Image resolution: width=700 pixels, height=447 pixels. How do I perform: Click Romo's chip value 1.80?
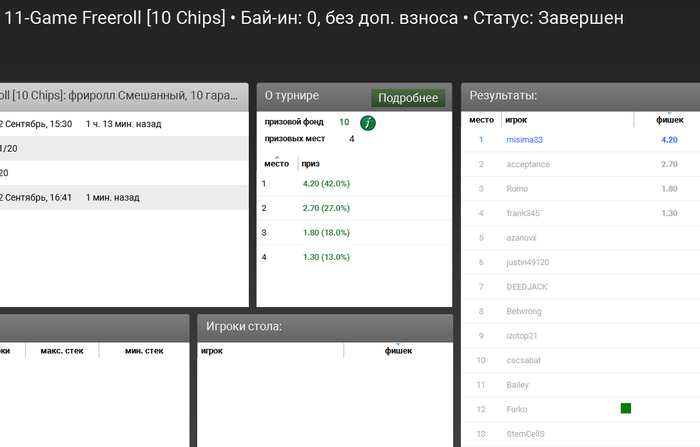coord(669,189)
